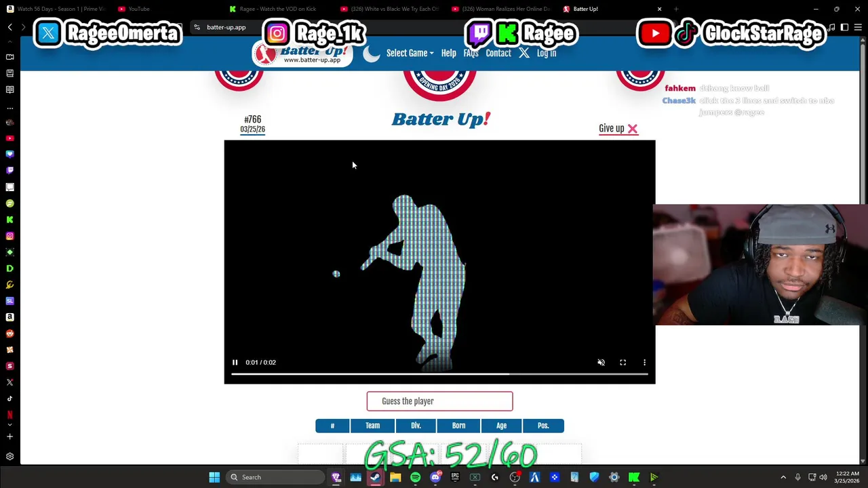The width and height of the screenshot is (868, 488).
Task: Open Amazon in browser sidebar
Action: (x=9, y=317)
